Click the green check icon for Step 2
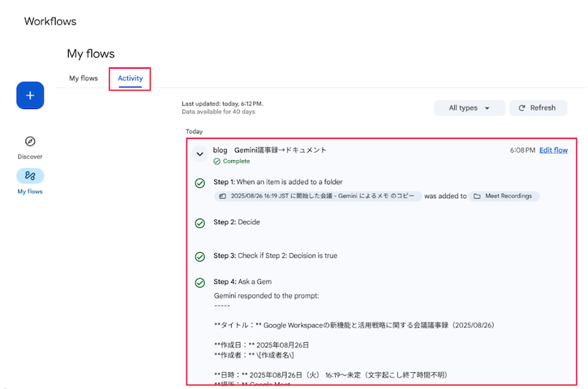 point(200,223)
